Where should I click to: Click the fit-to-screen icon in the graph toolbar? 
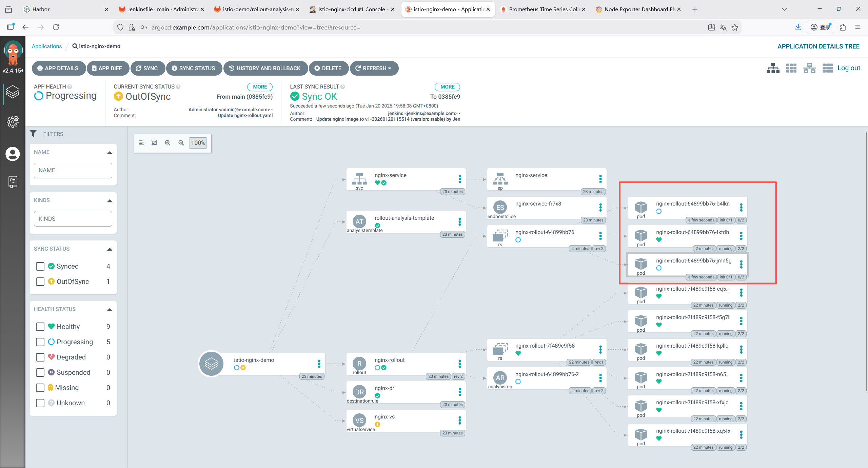click(x=154, y=143)
